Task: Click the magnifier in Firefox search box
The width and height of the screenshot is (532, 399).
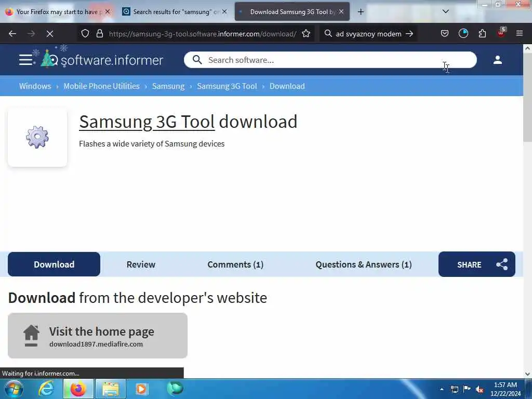Action: (x=328, y=34)
